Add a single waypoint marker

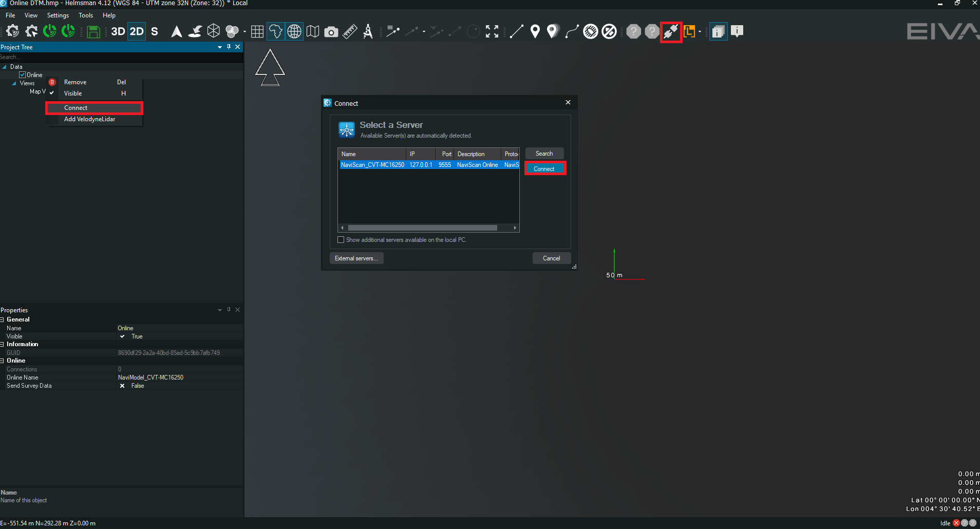(x=535, y=32)
